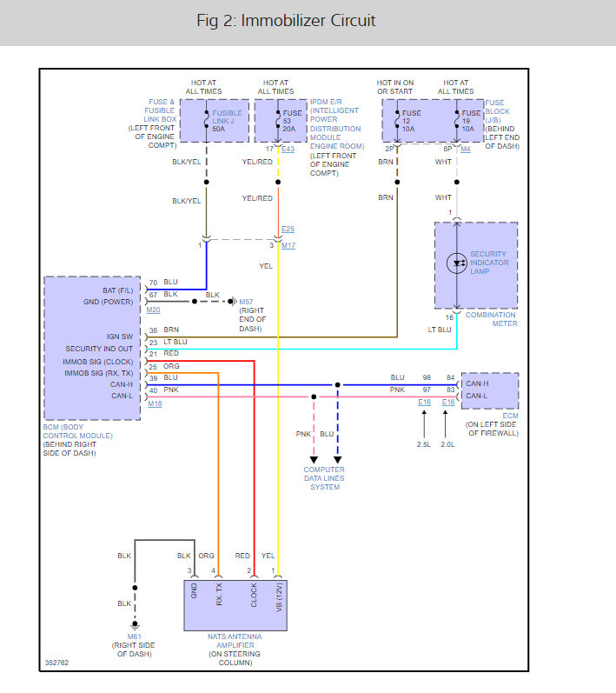Open the E16 link for the 2.5L engine
This screenshot has width=616, height=693.
coord(424,402)
